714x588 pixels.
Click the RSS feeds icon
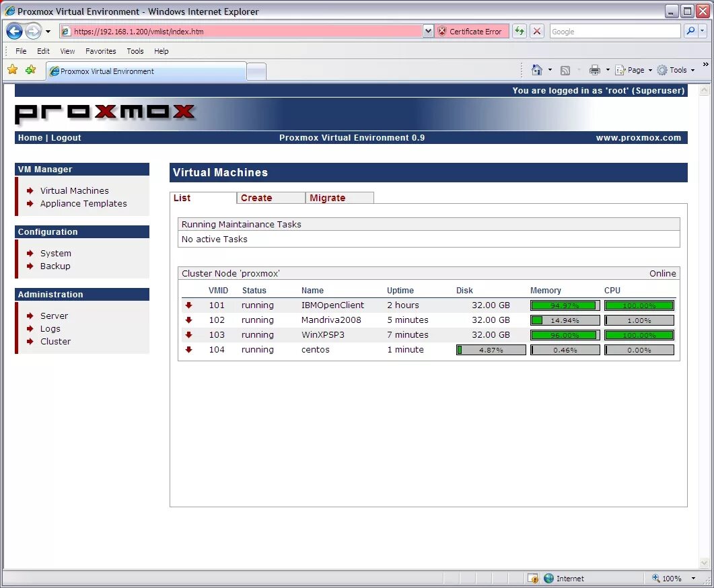coord(565,70)
